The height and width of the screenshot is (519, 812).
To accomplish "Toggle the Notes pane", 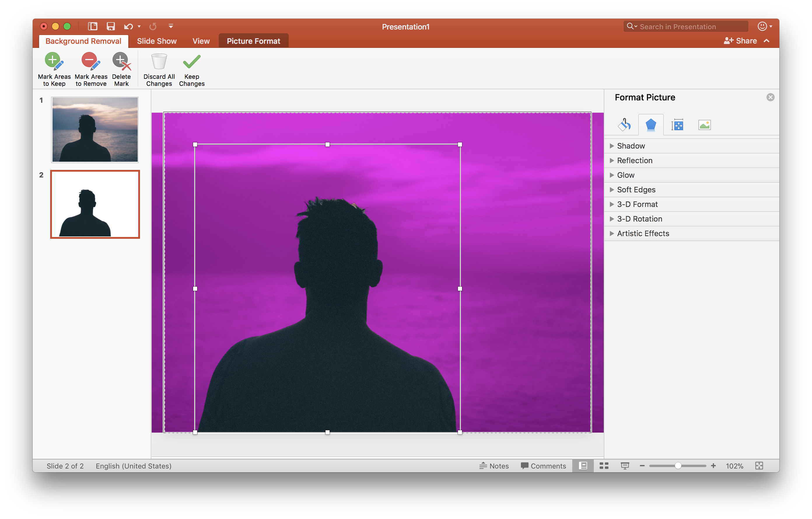I will pos(494,466).
